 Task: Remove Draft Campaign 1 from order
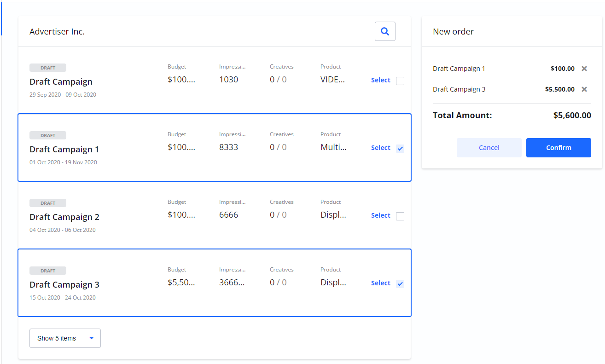584,69
